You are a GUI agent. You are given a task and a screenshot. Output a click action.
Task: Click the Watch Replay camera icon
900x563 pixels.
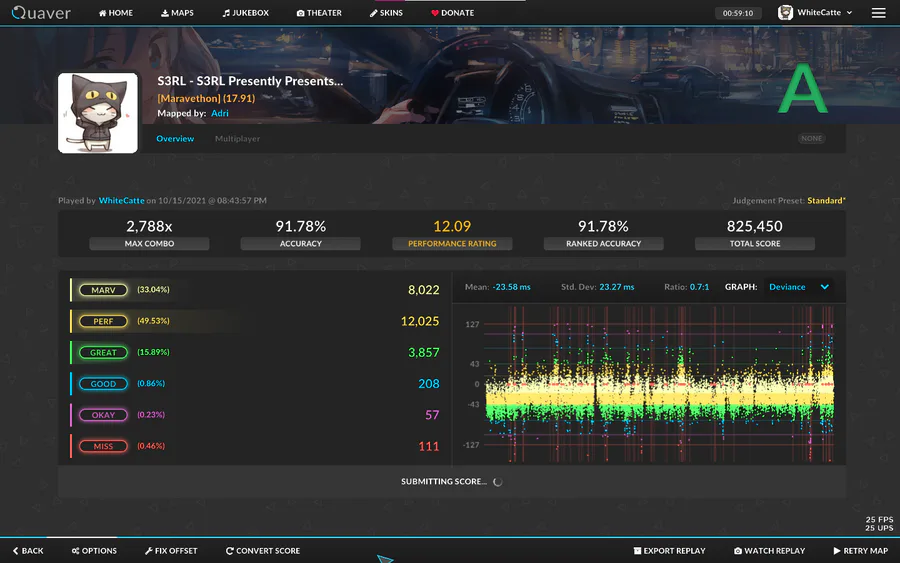(x=738, y=551)
